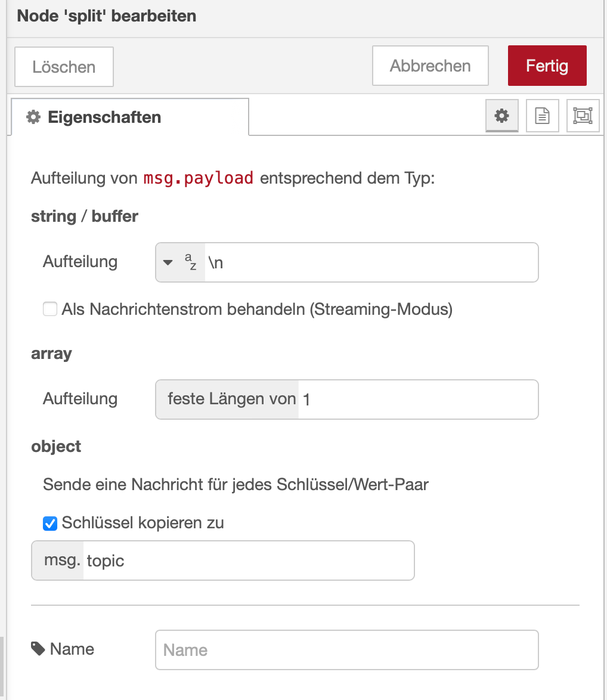Expand the string Aufteilung type dropdown arrow
The image size is (607, 700).
tap(168, 262)
